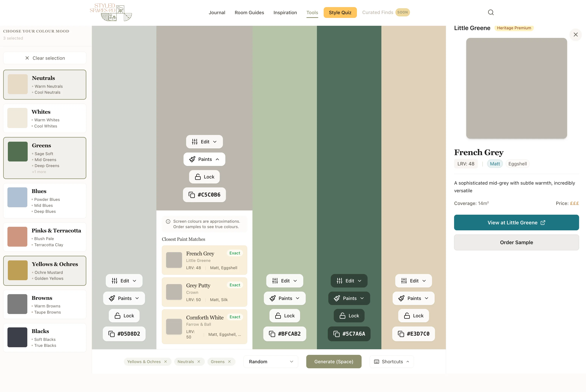
Task: Expand Paints for #5C7A6A column
Action: click(349, 298)
